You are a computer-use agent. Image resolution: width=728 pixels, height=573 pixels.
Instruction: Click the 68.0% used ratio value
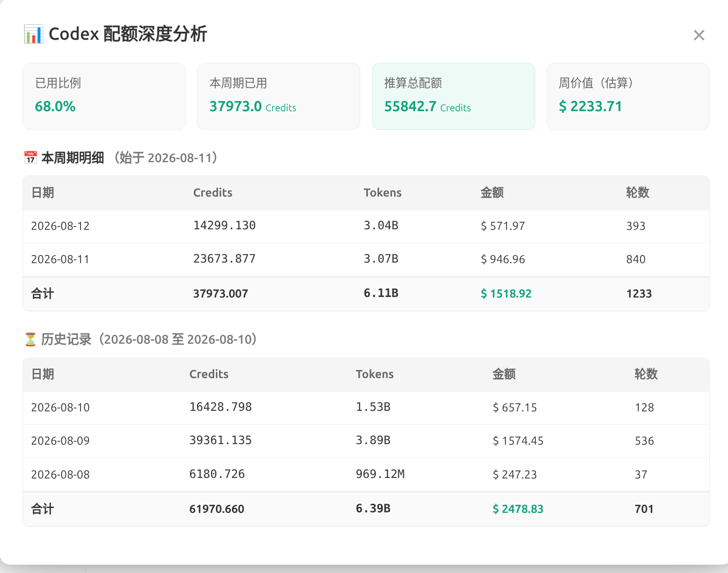(55, 106)
